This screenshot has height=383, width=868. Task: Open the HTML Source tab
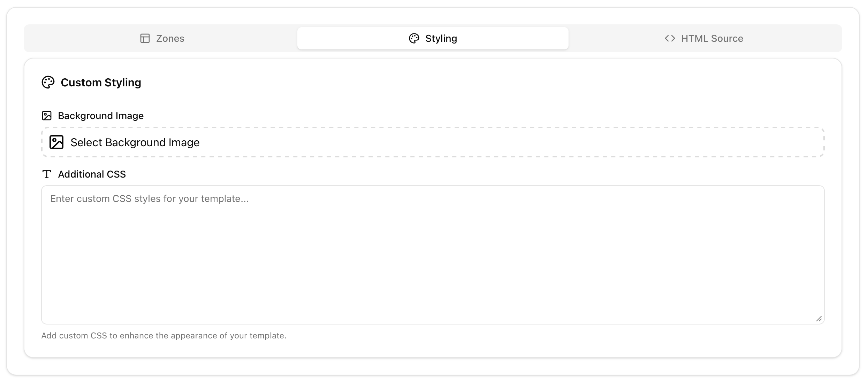(x=712, y=38)
